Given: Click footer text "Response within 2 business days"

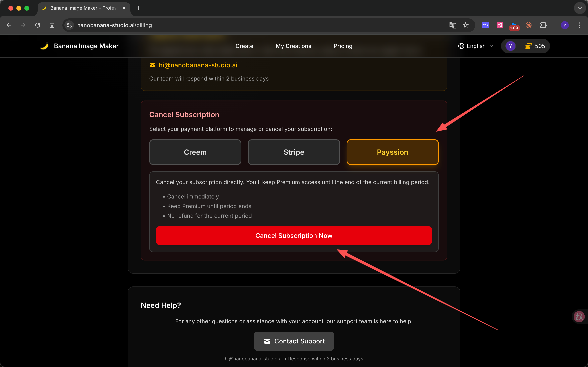Looking at the screenshot, I should pos(325,359).
